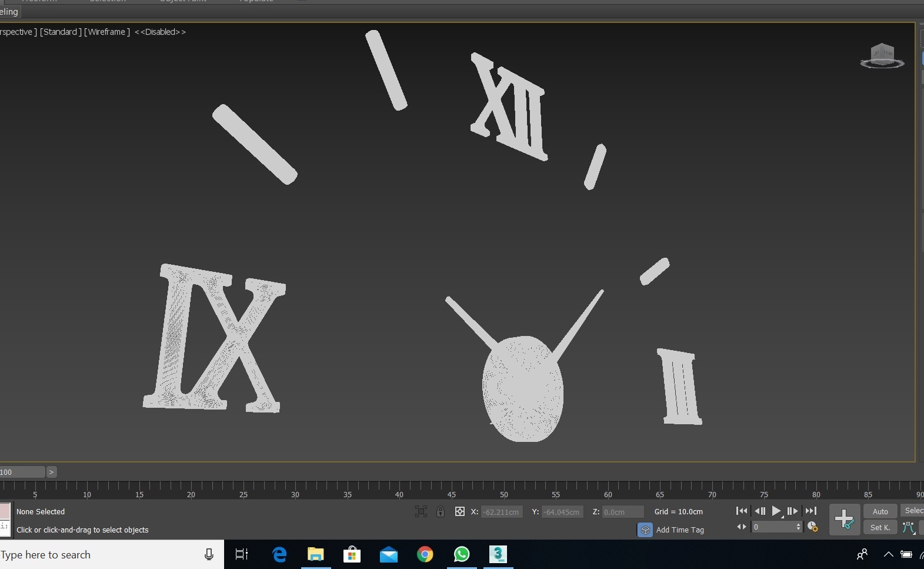Image resolution: width=924 pixels, height=569 pixels.
Task: Click the Disabled viewport filter label
Action: click(x=160, y=32)
